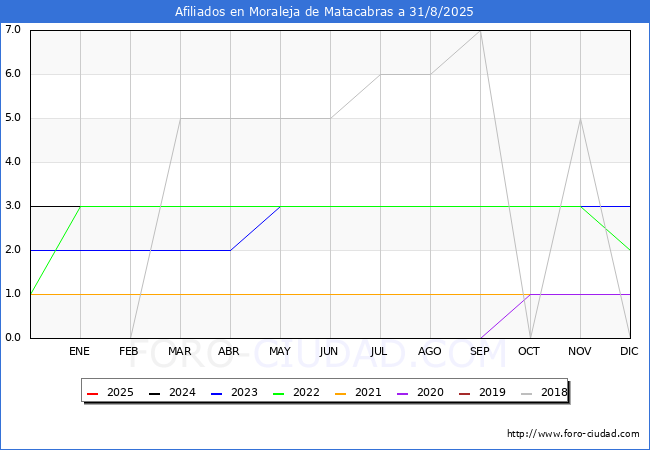Screen dimensions: 650x450
Task: Select the 2025 legend label
Action: pos(120,392)
